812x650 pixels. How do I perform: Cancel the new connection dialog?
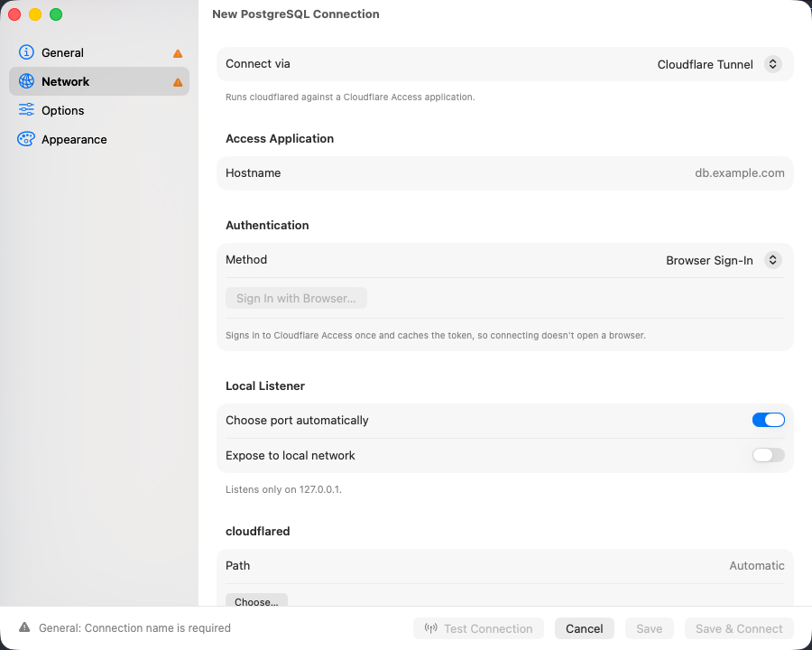(x=584, y=628)
